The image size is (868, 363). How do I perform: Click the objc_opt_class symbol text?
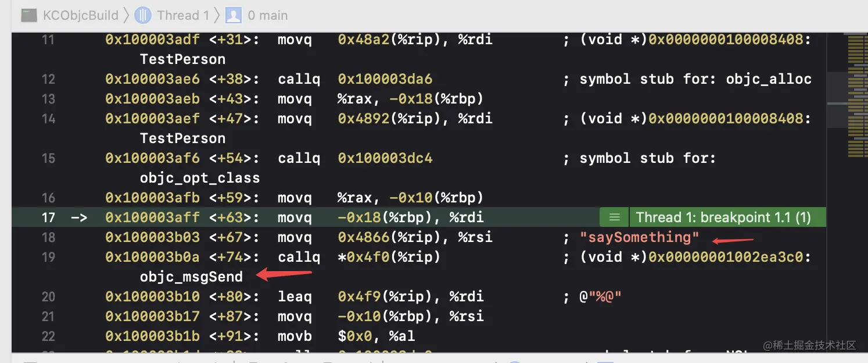point(200,178)
